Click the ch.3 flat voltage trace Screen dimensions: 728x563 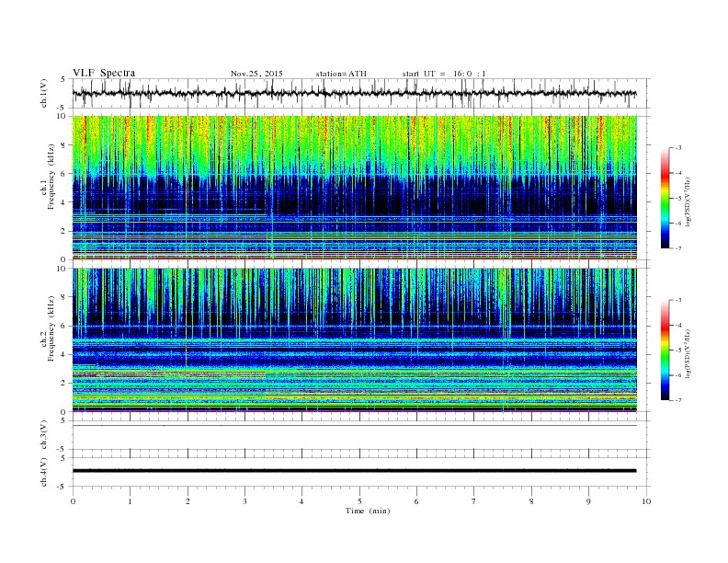[354, 426]
